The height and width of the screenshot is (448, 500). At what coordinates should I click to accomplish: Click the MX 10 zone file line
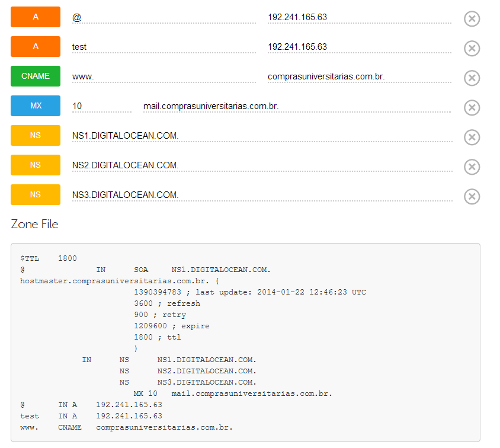click(233, 393)
